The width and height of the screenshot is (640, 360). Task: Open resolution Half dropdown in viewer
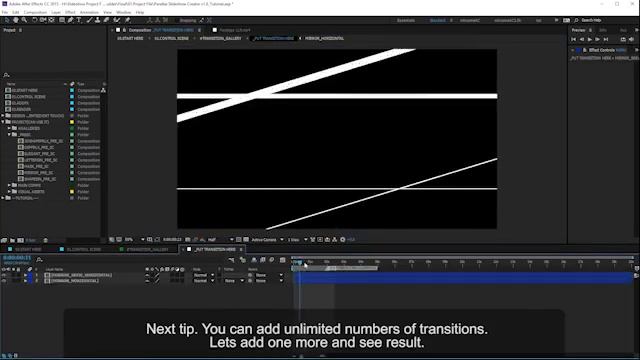[x=221, y=240]
